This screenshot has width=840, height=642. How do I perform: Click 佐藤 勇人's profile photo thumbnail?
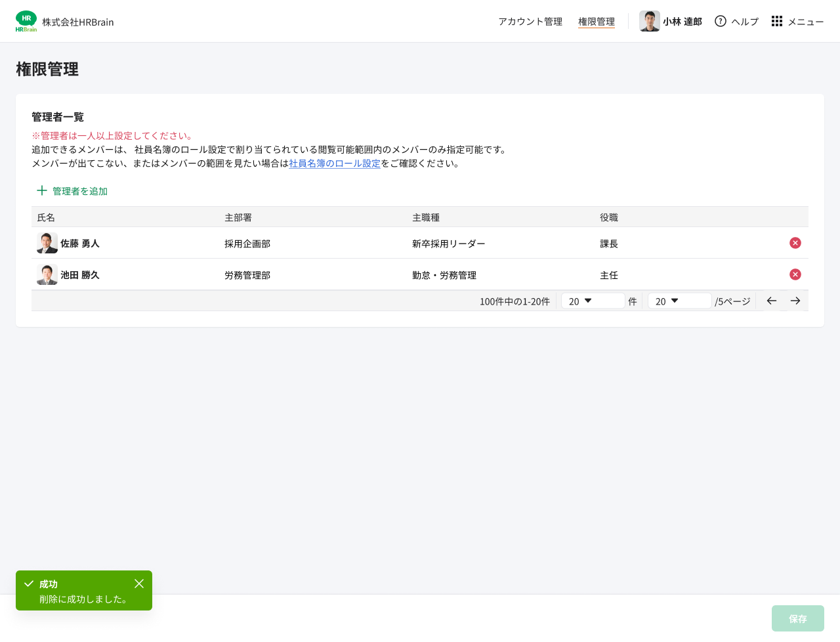pyautogui.click(x=47, y=243)
